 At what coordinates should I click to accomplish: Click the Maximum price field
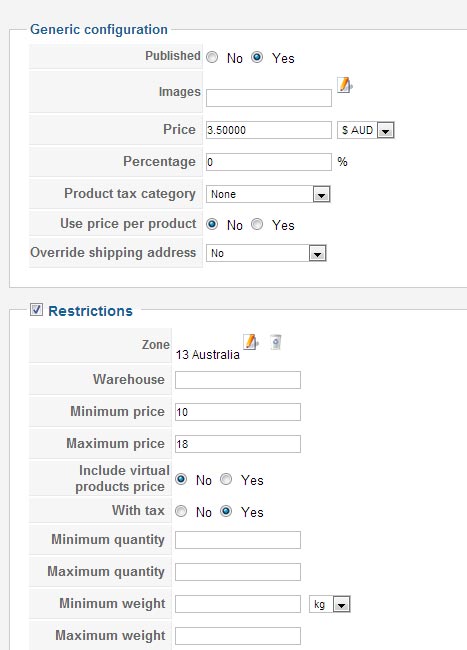point(238,444)
